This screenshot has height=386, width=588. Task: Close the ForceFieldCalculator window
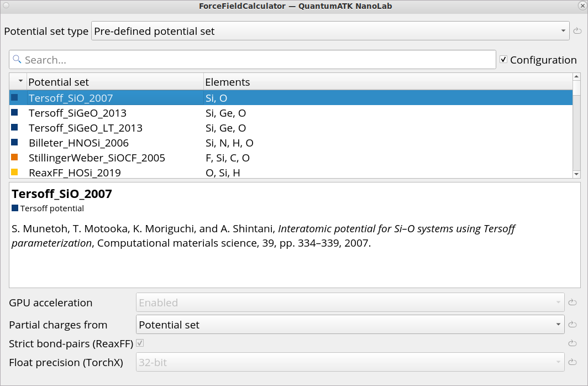click(582, 6)
